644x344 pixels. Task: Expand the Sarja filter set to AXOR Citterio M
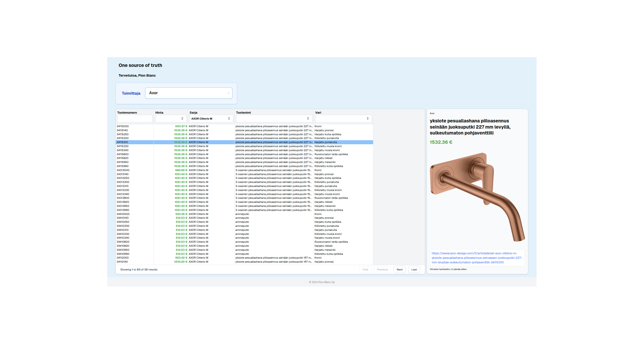tap(211, 119)
